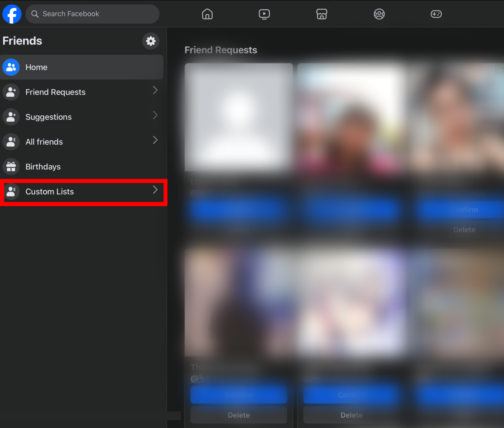
Task: Click the Birthdays gift icon
Action: (x=11, y=167)
